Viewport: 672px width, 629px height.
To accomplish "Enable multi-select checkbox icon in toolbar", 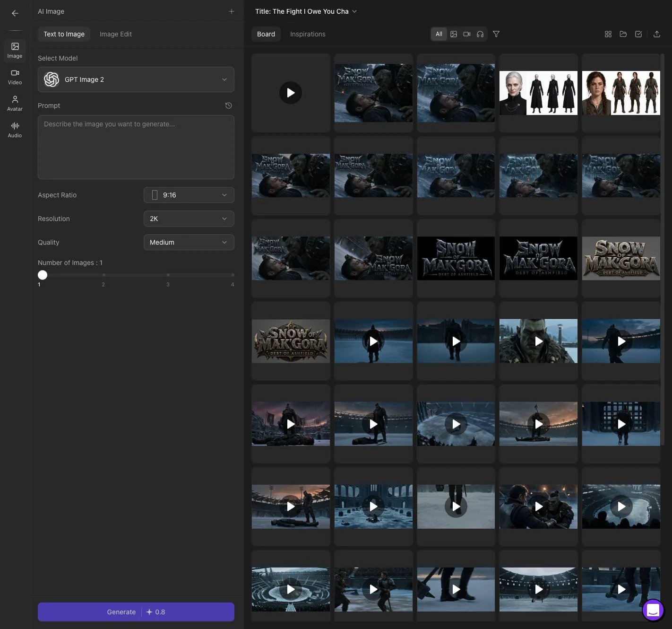I will pyautogui.click(x=638, y=34).
